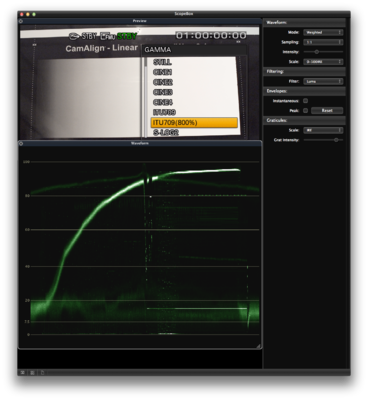Click the Grat Intensity slider handle
This screenshot has height=400, width=368.
click(336, 140)
